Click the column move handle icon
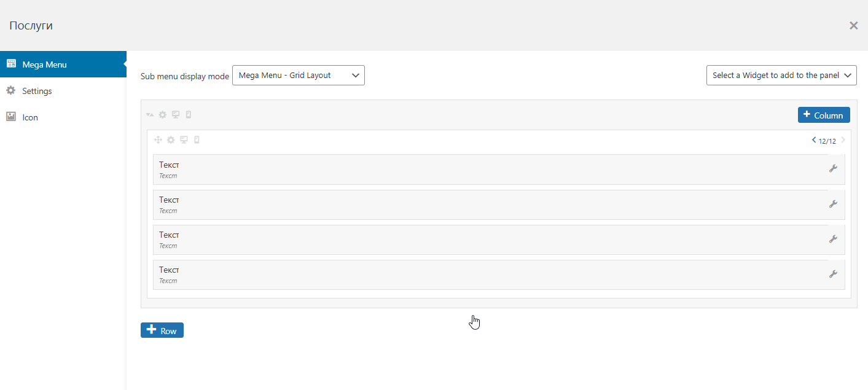The height and width of the screenshot is (390, 868). (x=158, y=140)
